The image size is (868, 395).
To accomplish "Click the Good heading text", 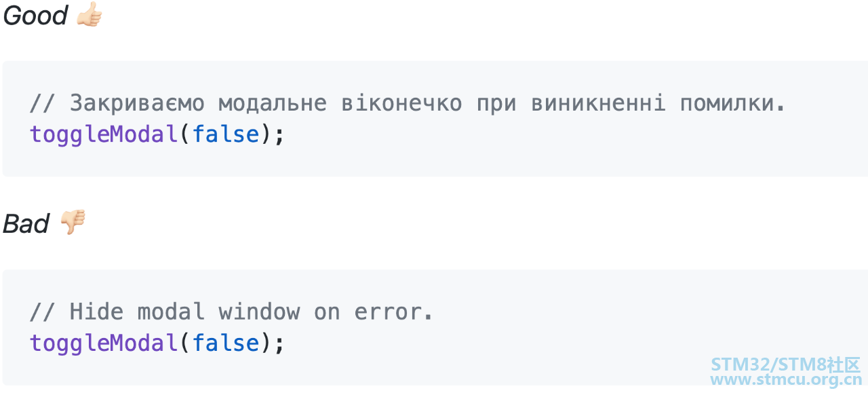I will pos(35,16).
